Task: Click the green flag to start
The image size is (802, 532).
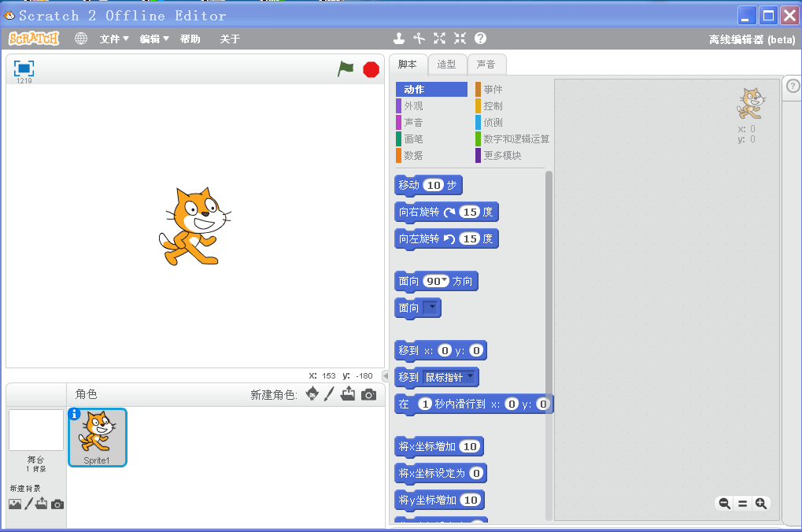Action: click(x=346, y=68)
